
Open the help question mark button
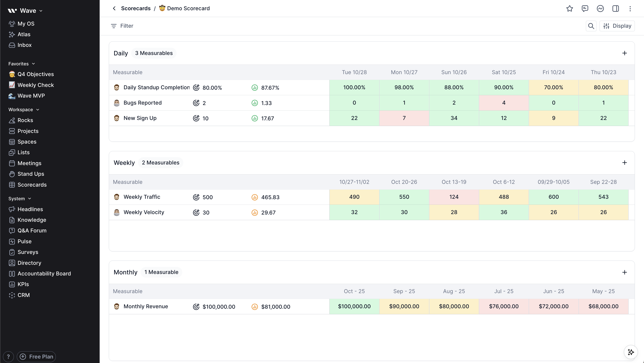point(8,356)
